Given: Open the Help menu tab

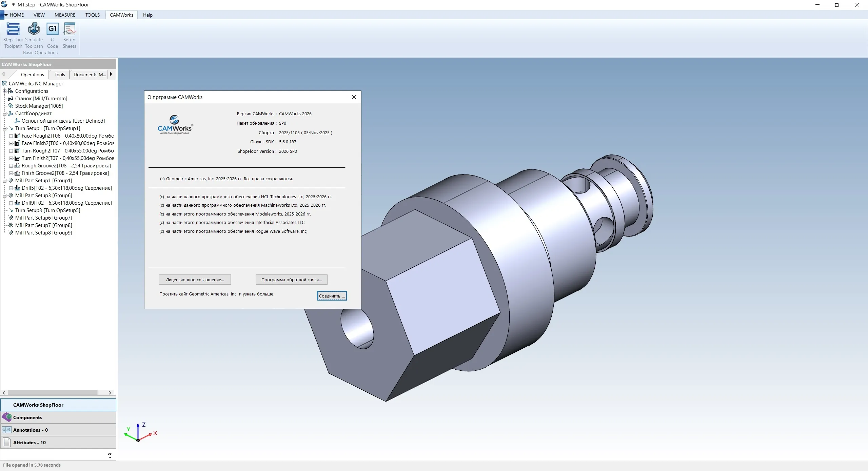Looking at the screenshot, I should [147, 15].
